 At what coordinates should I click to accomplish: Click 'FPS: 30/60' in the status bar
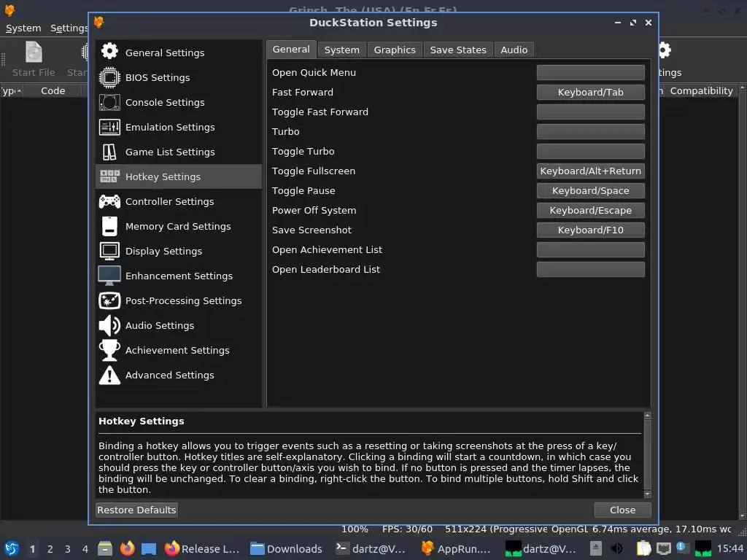(x=407, y=529)
